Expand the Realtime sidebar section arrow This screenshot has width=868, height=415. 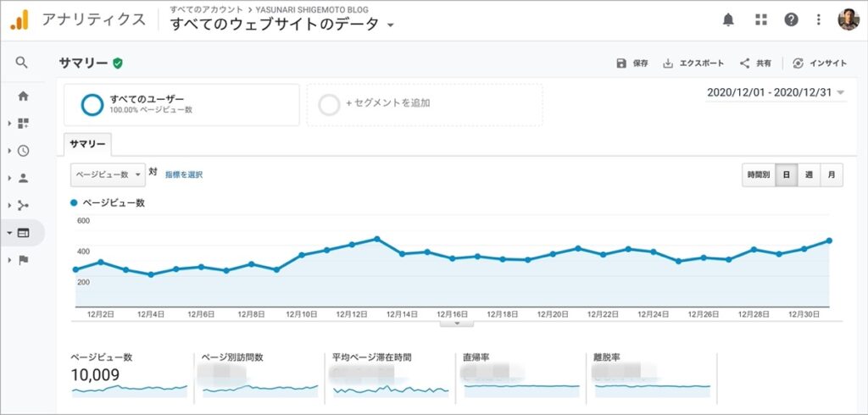9,151
